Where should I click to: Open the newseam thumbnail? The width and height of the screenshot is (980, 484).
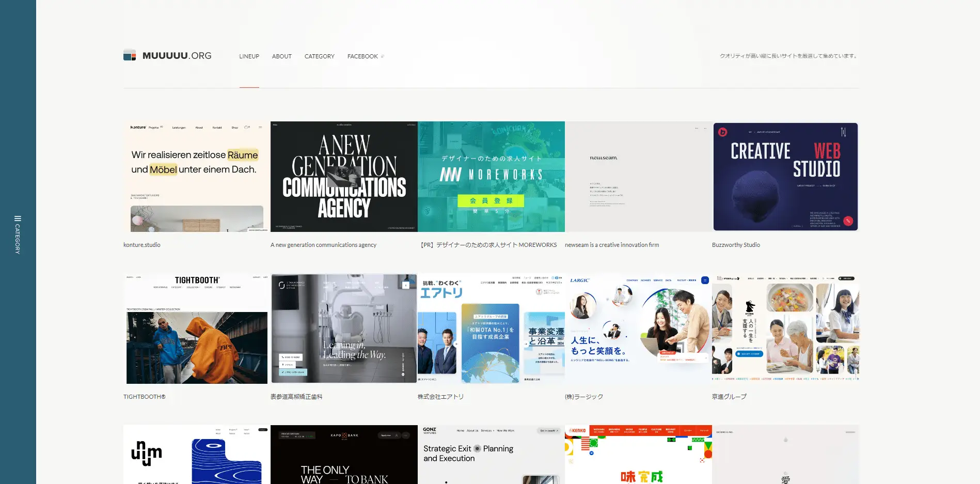tap(638, 177)
